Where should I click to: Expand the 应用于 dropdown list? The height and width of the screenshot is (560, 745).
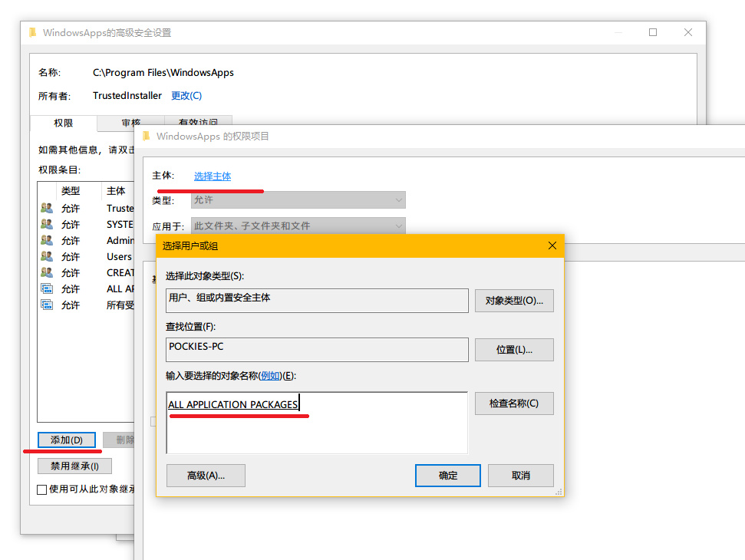pos(298,226)
